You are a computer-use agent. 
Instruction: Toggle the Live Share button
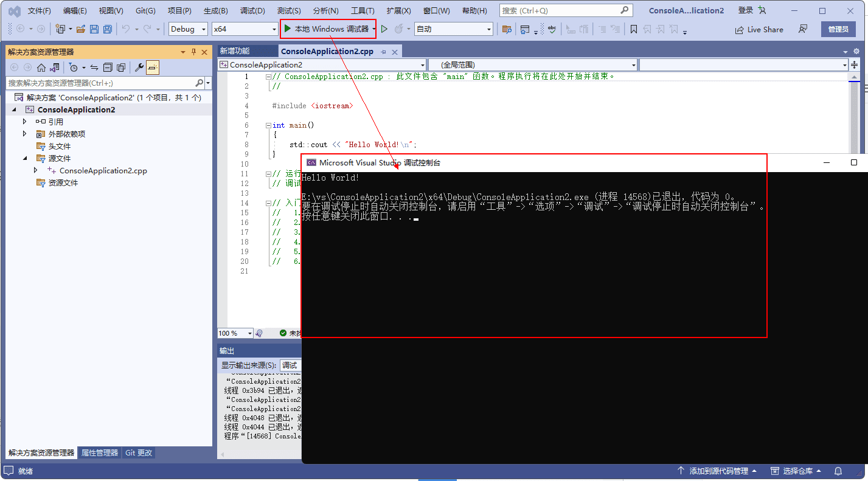(759, 29)
